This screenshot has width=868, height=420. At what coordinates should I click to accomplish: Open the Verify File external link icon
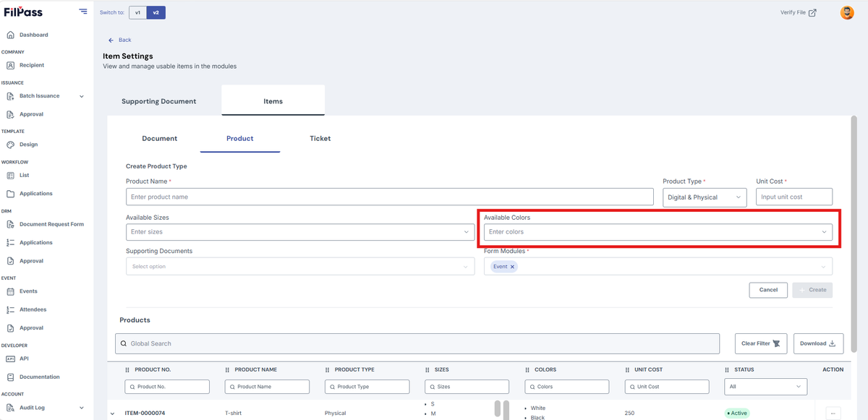(x=812, y=12)
